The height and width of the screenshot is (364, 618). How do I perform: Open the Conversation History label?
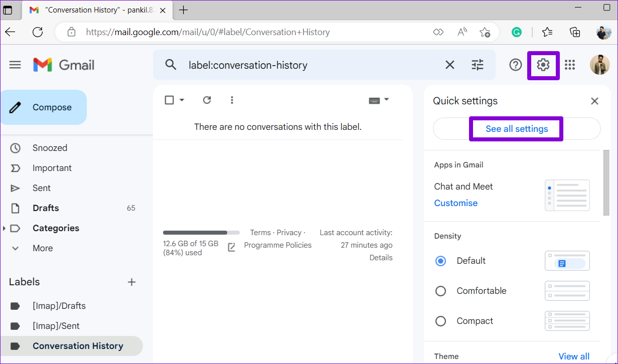[x=78, y=346]
